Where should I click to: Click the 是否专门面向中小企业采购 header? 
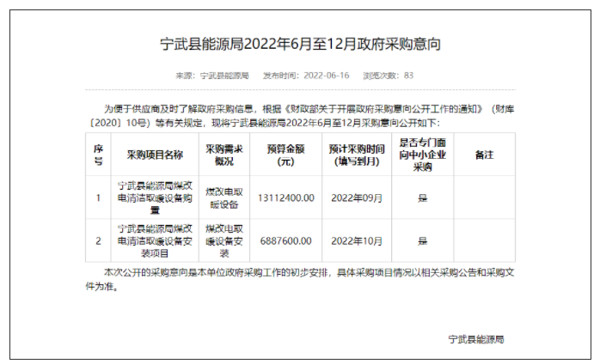[422, 155]
